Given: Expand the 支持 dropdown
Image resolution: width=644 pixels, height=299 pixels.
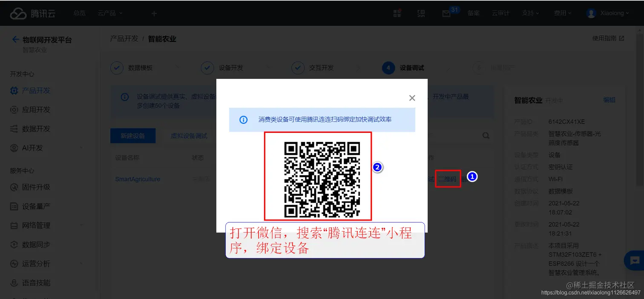Looking at the screenshot, I should 531,13.
